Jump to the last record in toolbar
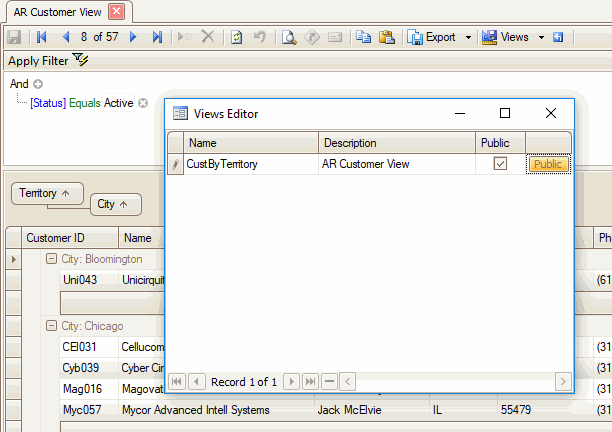This screenshot has height=432, width=612. pyautogui.click(x=157, y=37)
